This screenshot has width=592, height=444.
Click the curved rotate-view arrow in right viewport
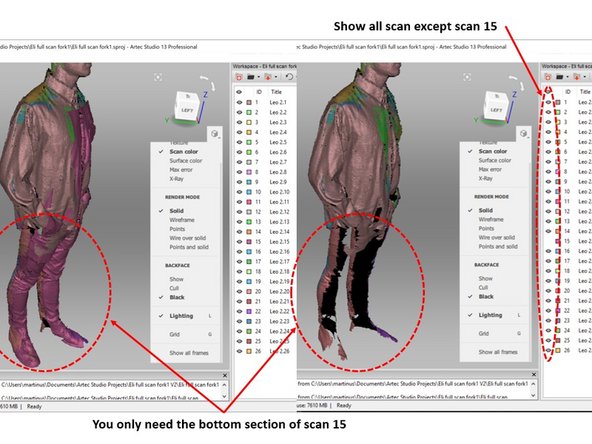point(516,82)
